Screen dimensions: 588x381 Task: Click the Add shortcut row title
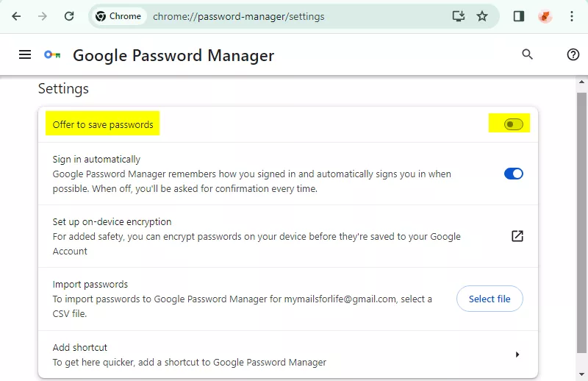80,348
